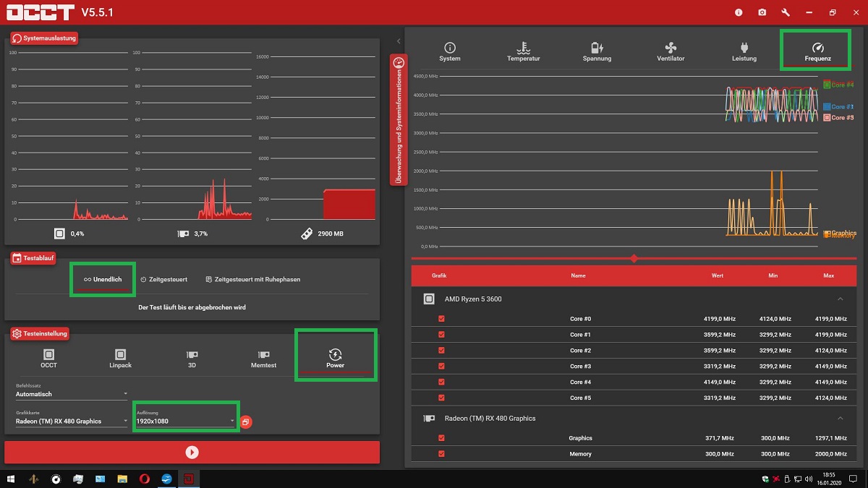Click the Testablauf panel label
This screenshot has height=488, width=868.
tap(34, 257)
